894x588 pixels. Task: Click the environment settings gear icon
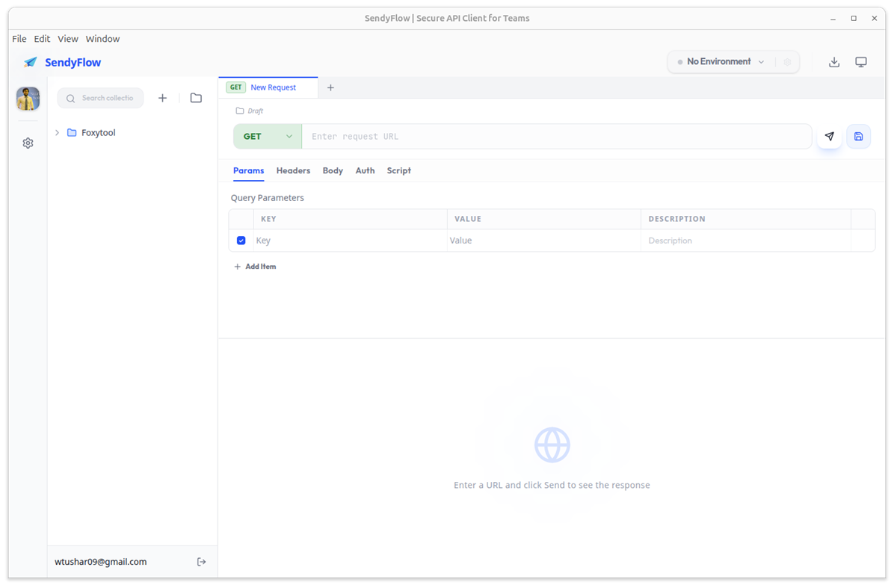coord(787,61)
